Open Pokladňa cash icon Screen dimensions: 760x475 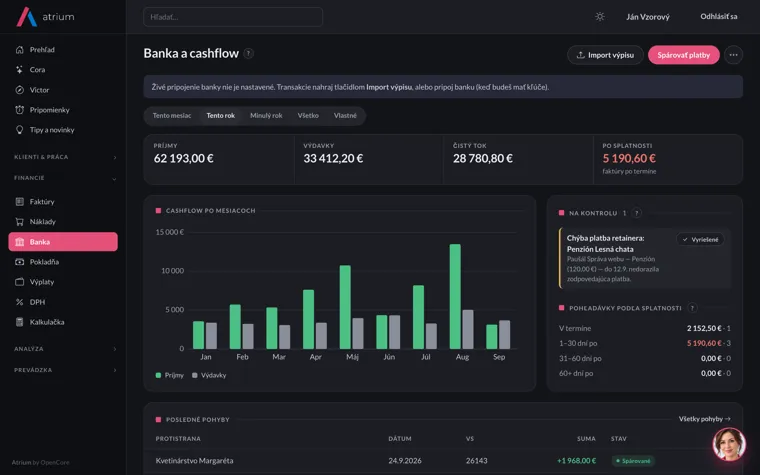[x=19, y=262]
